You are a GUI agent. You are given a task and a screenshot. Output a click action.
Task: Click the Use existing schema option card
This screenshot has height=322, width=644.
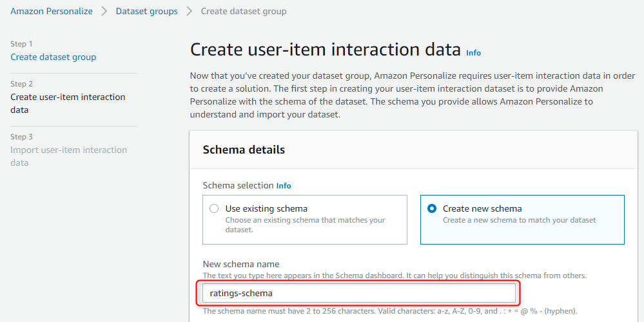[x=305, y=219]
